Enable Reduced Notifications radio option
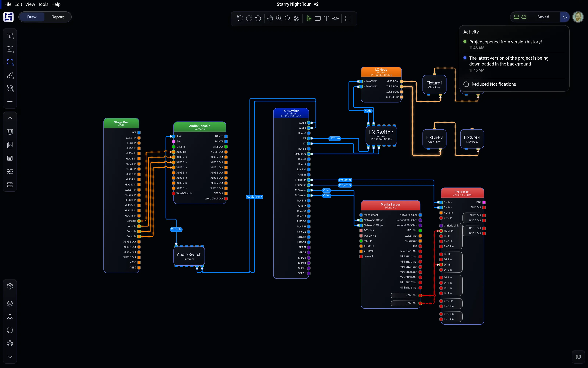The height and width of the screenshot is (368, 588). pyautogui.click(x=466, y=84)
